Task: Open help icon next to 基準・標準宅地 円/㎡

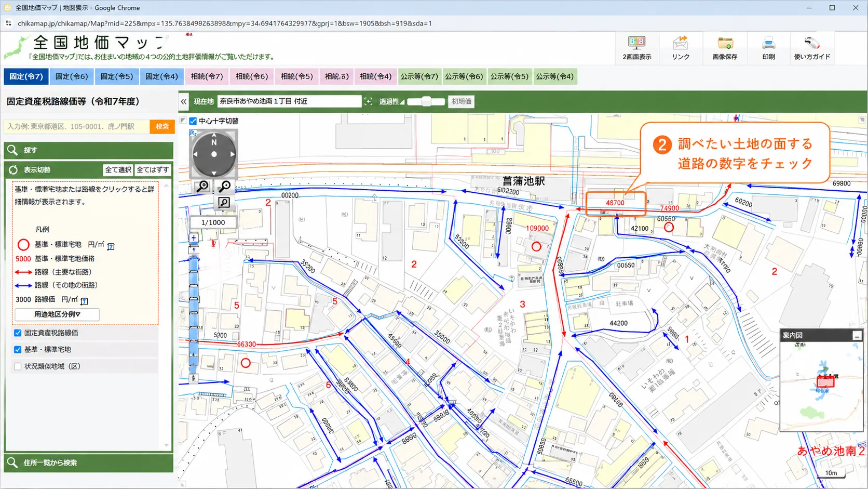Action: (111, 246)
